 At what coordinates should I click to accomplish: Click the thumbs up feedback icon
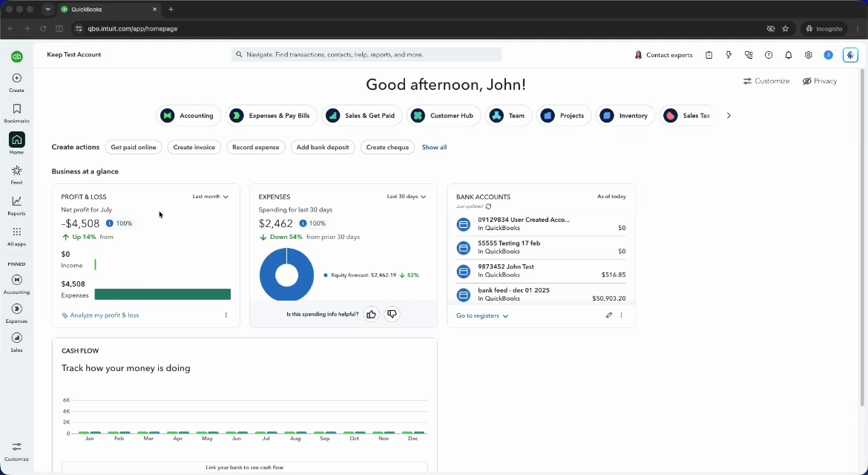click(371, 315)
